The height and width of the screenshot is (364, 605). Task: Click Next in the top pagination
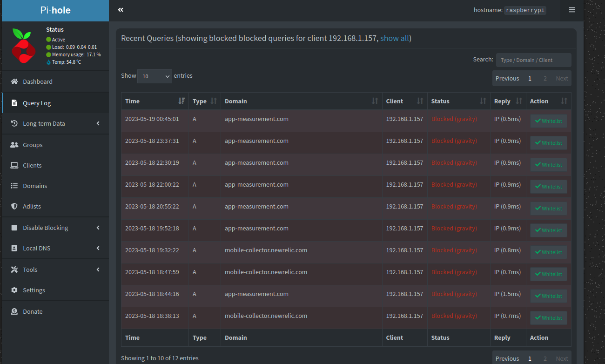pyautogui.click(x=562, y=78)
